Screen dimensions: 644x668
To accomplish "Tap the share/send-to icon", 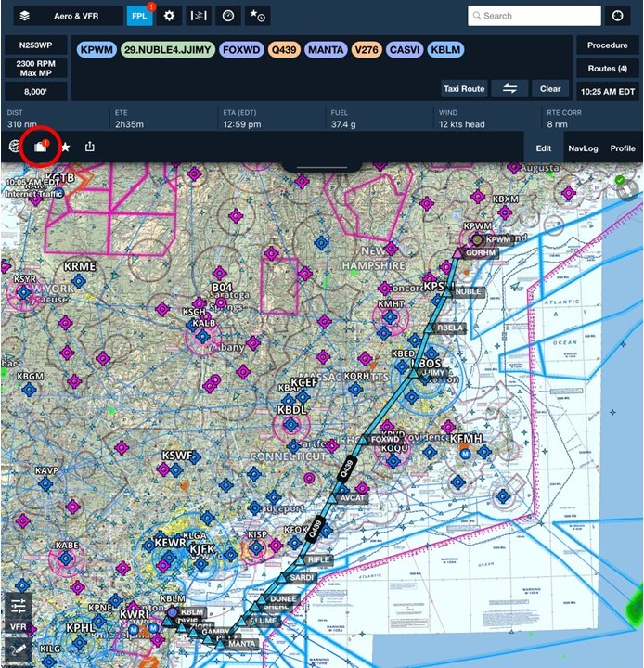I will (x=89, y=147).
